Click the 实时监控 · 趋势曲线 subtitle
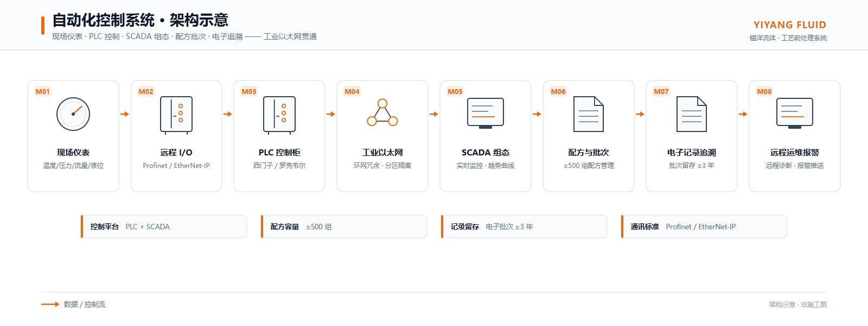The height and width of the screenshot is (326, 868). tap(486, 166)
